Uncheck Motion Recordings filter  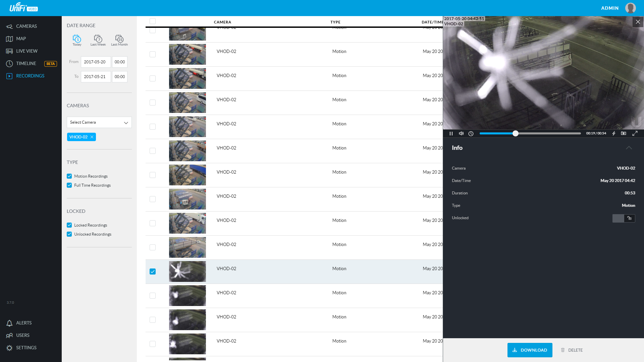69,176
